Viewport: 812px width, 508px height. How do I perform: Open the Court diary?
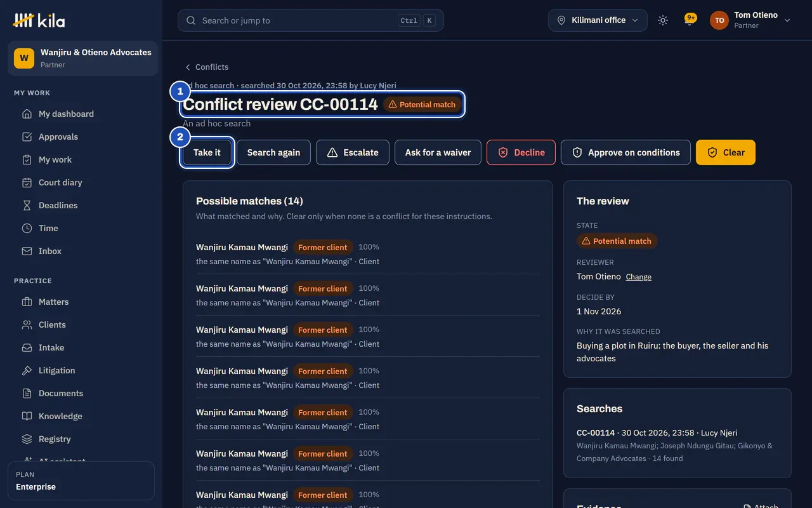(81, 182)
